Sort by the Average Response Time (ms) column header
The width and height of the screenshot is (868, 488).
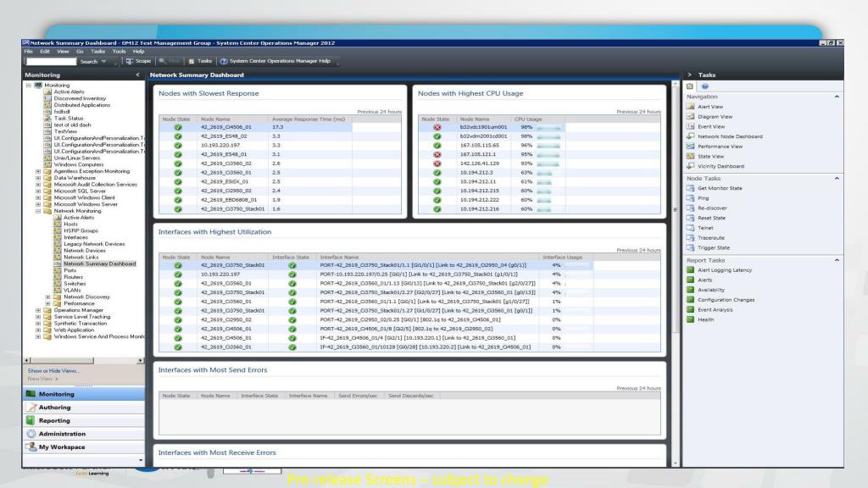(x=309, y=119)
